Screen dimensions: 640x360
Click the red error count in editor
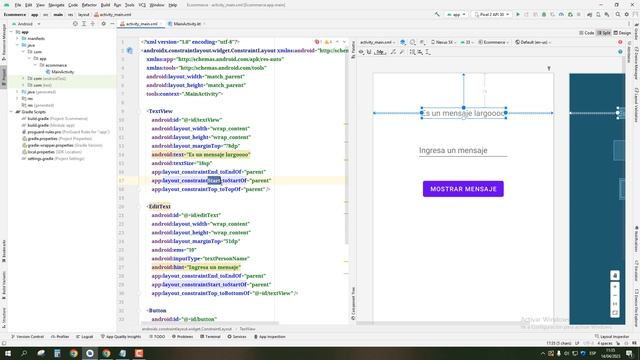pos(318,42)
